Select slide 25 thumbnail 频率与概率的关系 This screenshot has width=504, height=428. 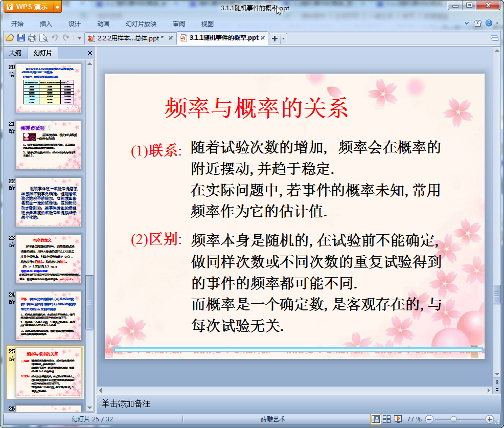tap(49, 373)
